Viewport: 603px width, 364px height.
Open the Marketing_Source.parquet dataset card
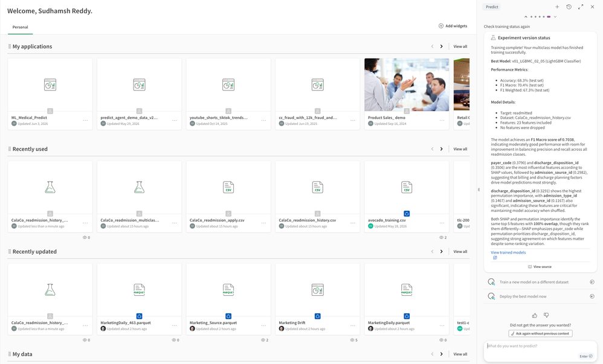228,299
